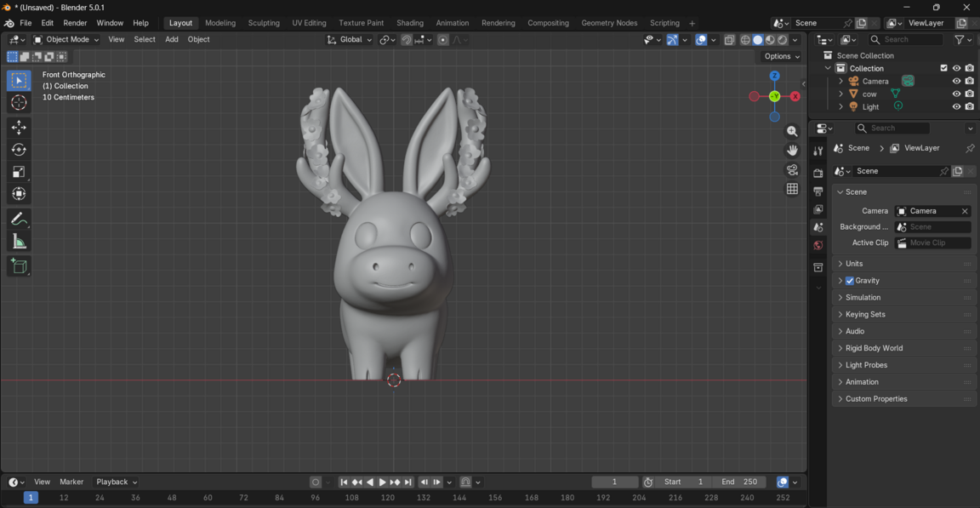980x508 pixels.
Task: Choose the Measure tool
Action: click(x=19, y=243)
